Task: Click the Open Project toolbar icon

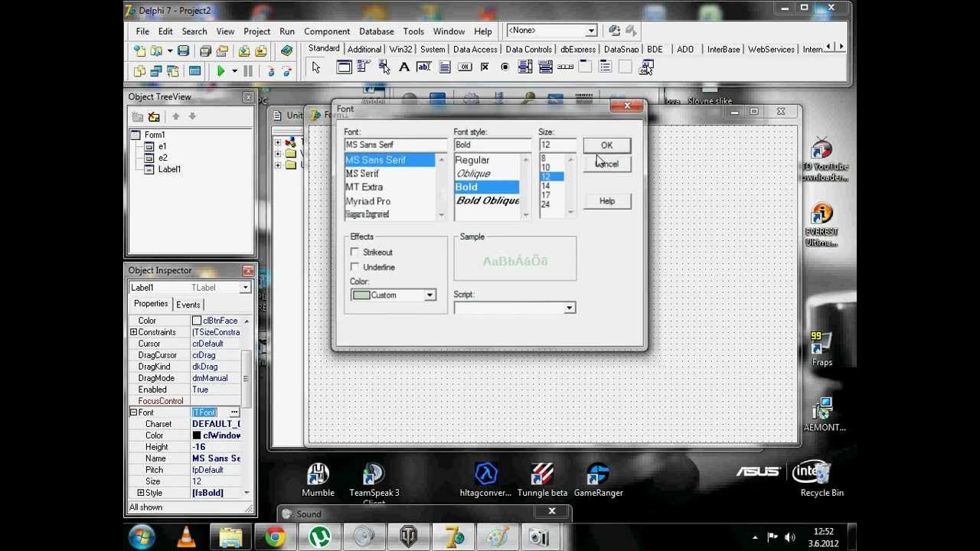Action: point(222,51)
